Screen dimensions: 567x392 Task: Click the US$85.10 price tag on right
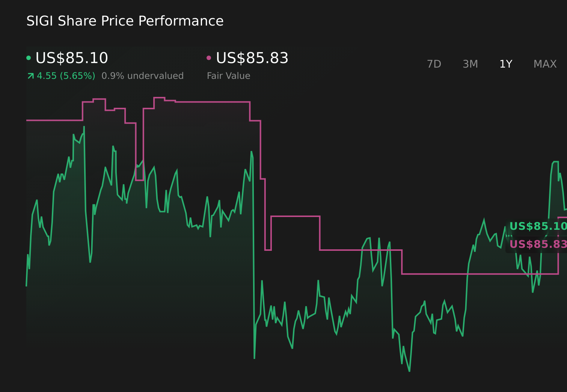click(539, 226)
